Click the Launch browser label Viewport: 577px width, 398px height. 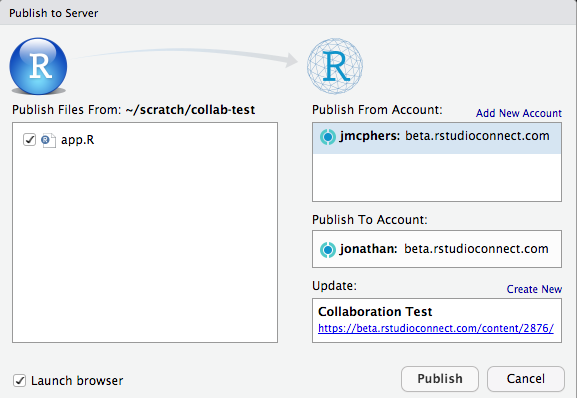point(77,381)
